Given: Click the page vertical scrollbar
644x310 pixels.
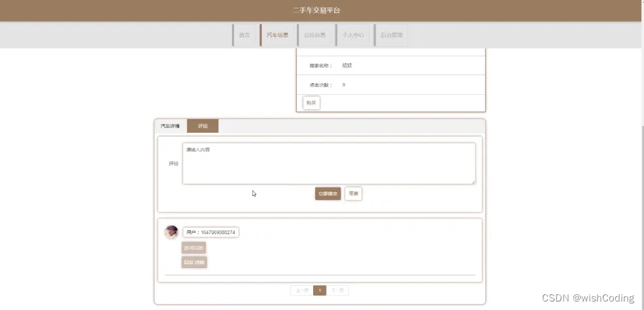Looking at the screenshot, I should 641,218.
